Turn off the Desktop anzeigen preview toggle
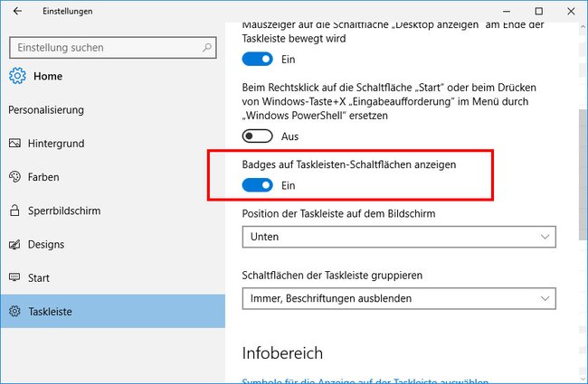The image size is (588, 384). (x=257, y=60)
